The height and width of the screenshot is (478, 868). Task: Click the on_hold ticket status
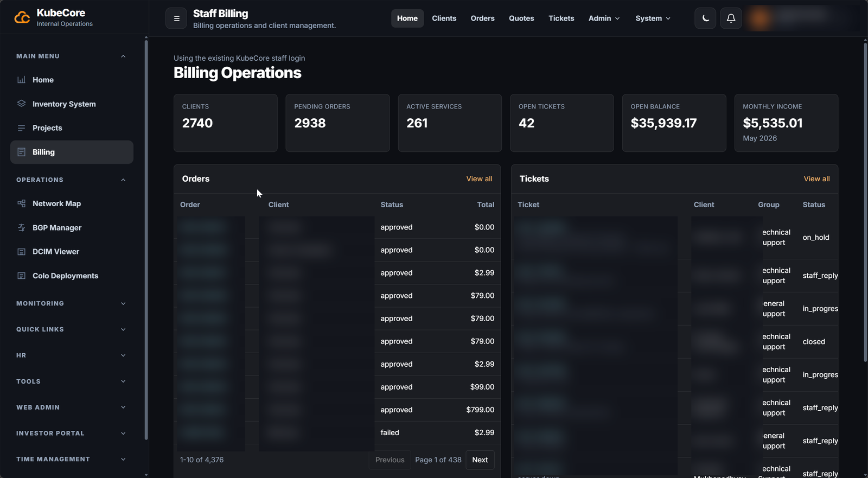pyautogui.click(x=816, y=238)
